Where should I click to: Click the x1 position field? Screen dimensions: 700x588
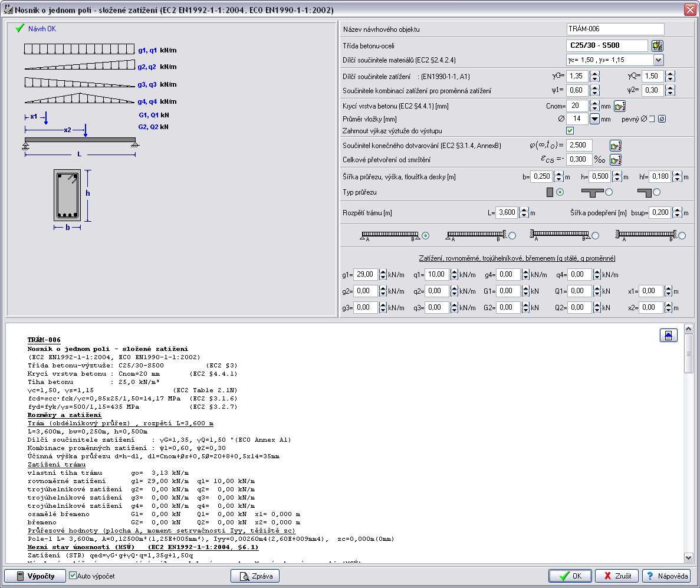651,291
